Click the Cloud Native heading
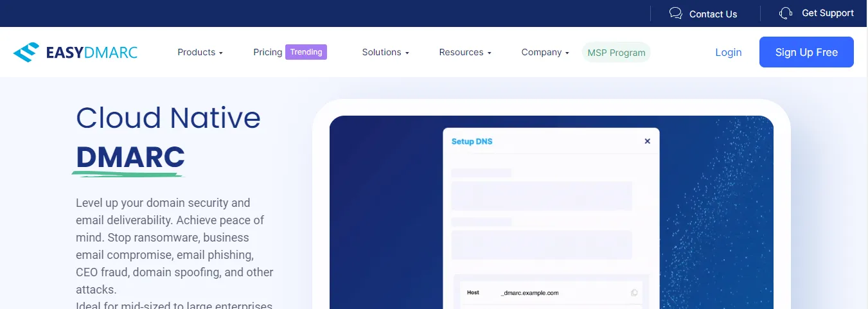 (x=168, y=118)
